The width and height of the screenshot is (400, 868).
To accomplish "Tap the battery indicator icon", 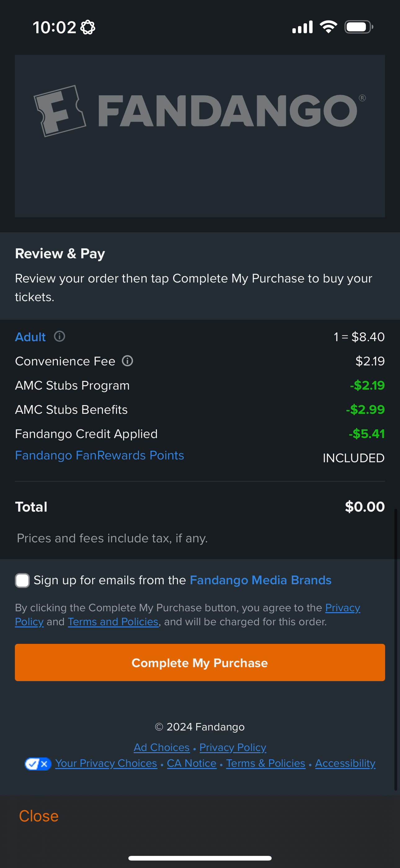I will [358, 27].
